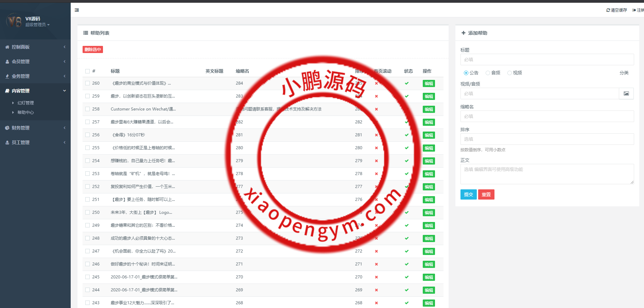The image size is (644, 308).
Task: Expand the 财务管理 sidebar section
Action: (x=35, y=128)
